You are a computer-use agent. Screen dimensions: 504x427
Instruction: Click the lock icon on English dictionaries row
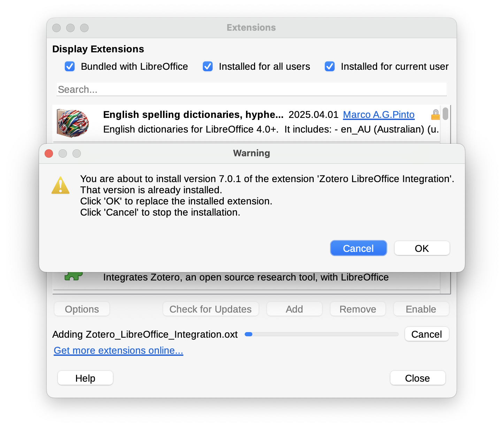435,114
